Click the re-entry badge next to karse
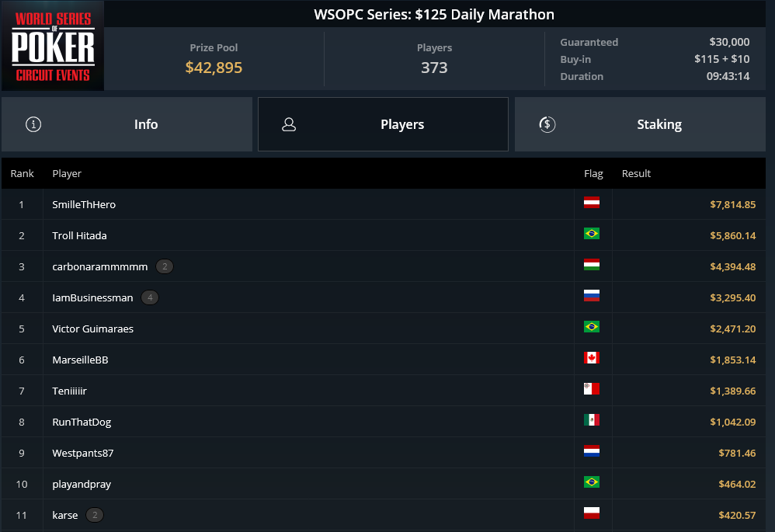Viewport: 775px width, 532px height. point(95,515)
